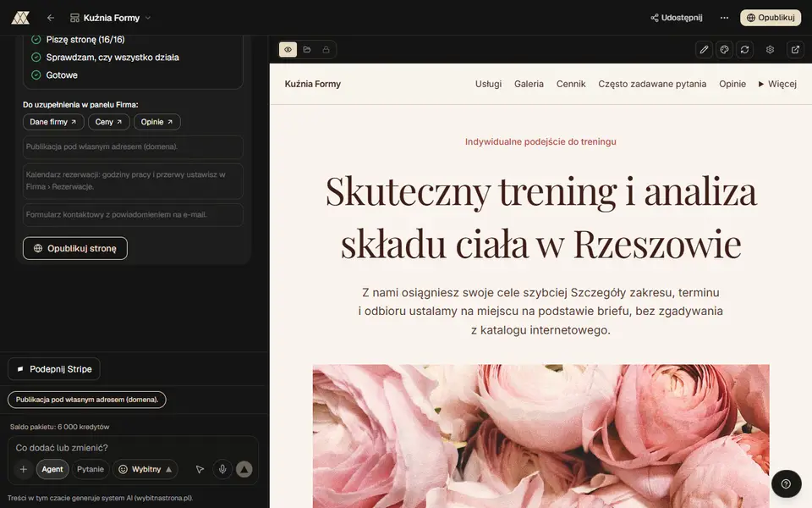Image resolution: width=812 pixels, height=508 pixels.
Task: Open Galeria in site navigation
Action: tap(529, 84)
